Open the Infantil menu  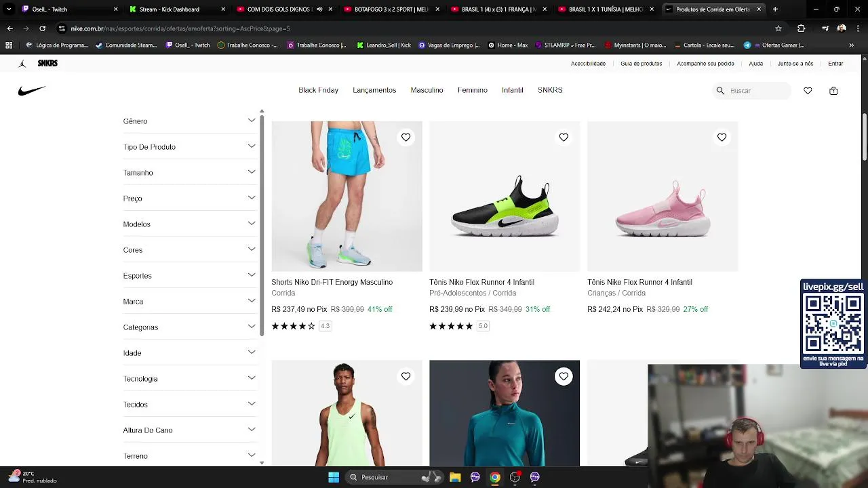click(513, 90)
